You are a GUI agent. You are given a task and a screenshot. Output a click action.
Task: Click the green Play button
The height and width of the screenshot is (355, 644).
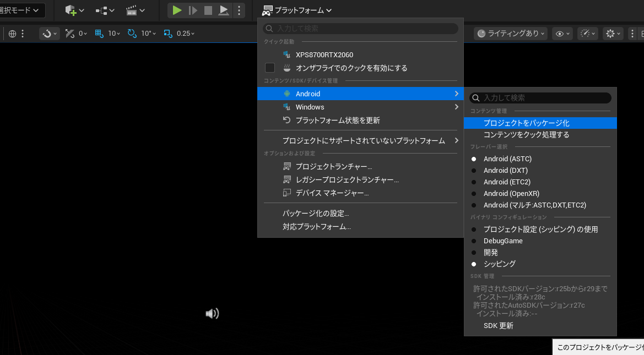pyautogui.click(x=177, y=10)
